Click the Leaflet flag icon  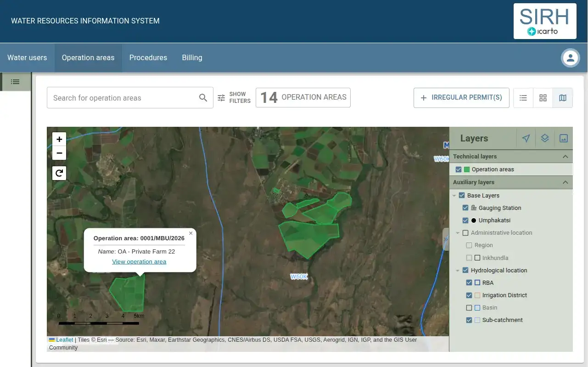tap(52, 340)
